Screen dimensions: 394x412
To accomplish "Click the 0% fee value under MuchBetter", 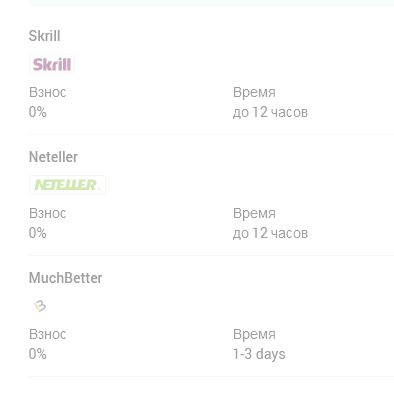I will pyautogui.click(x=38, y=354).
